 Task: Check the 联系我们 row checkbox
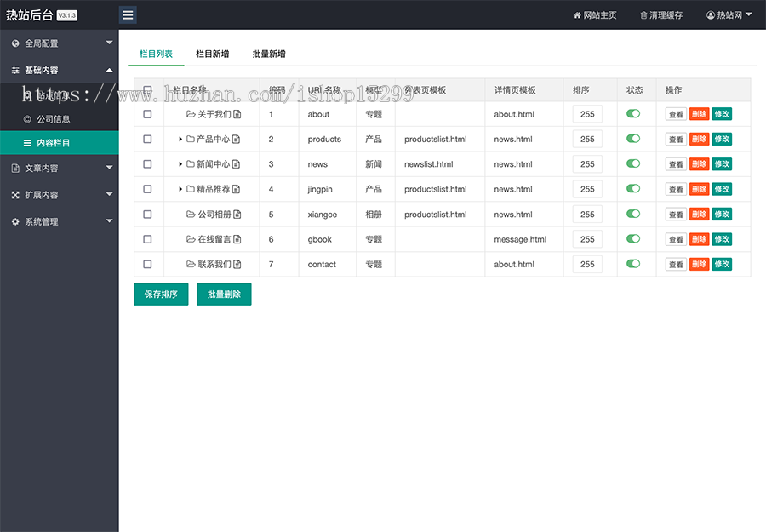click(x=147, y=264)
